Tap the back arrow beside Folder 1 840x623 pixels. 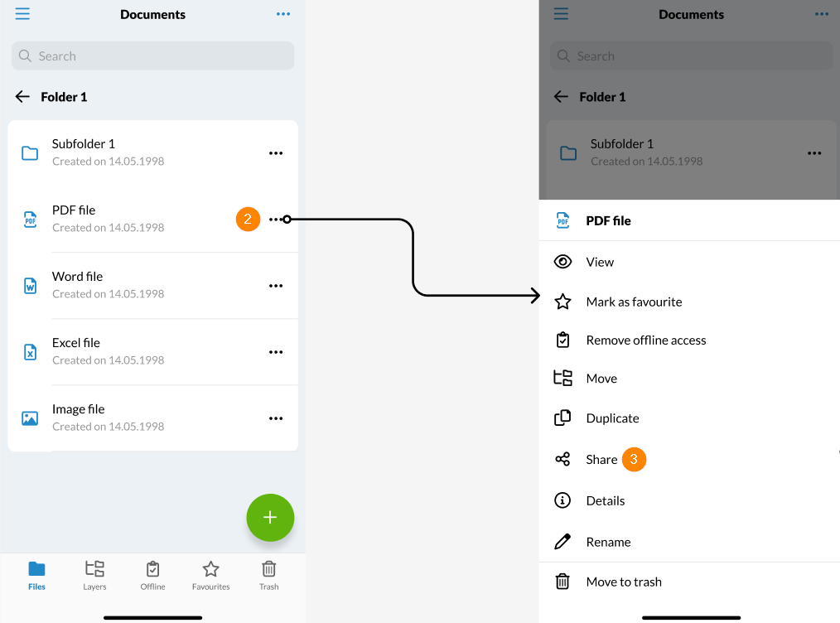(22, 96)
